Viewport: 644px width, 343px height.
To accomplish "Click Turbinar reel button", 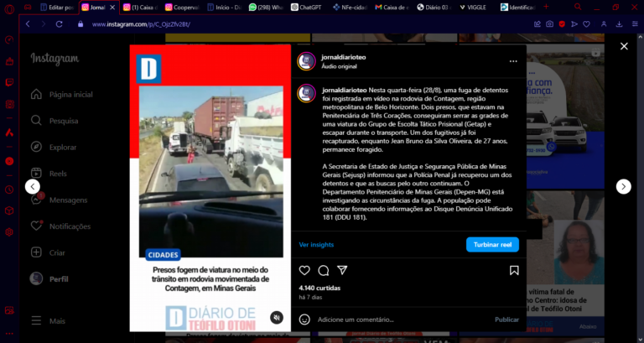I will coord(492,244).
